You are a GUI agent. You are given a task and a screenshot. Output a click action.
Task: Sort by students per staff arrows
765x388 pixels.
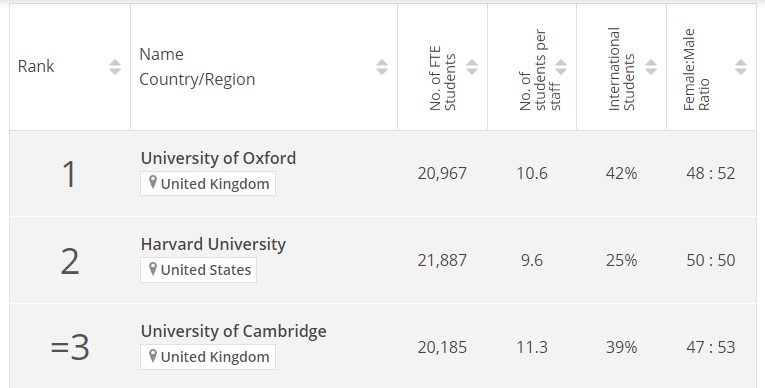pos(561,67)
